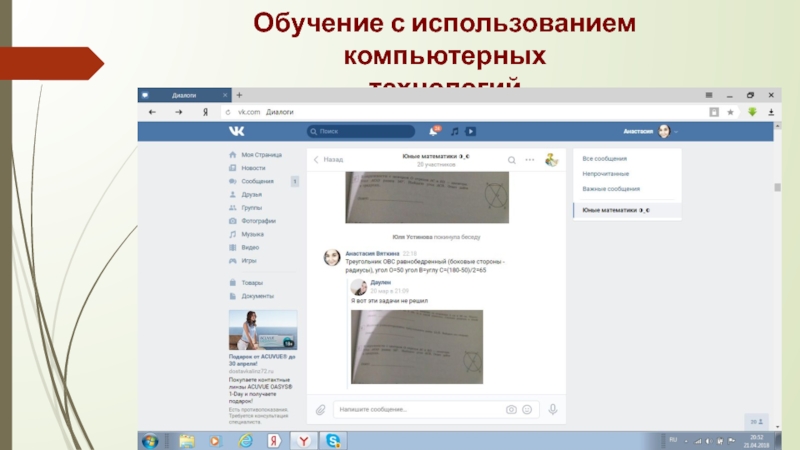Record a voice message with microphone icon
The width and height of the screenshot is (800, 450).
pos(552,409)
